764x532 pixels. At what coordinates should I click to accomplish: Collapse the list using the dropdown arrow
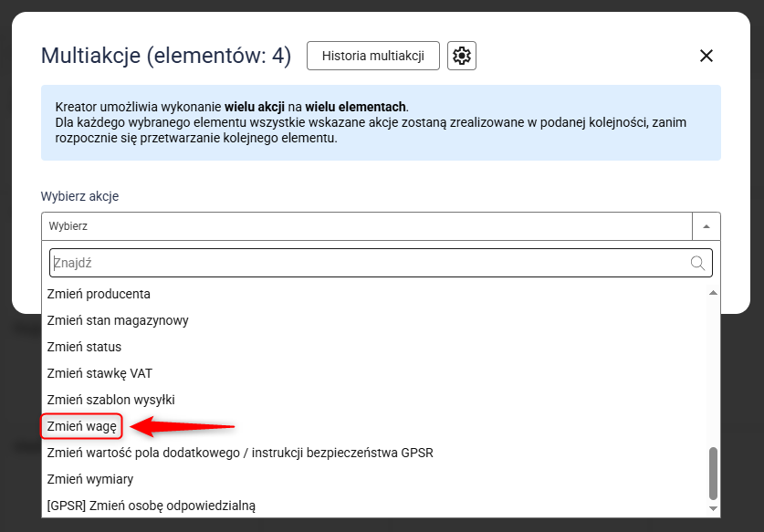tap(706, 226)
